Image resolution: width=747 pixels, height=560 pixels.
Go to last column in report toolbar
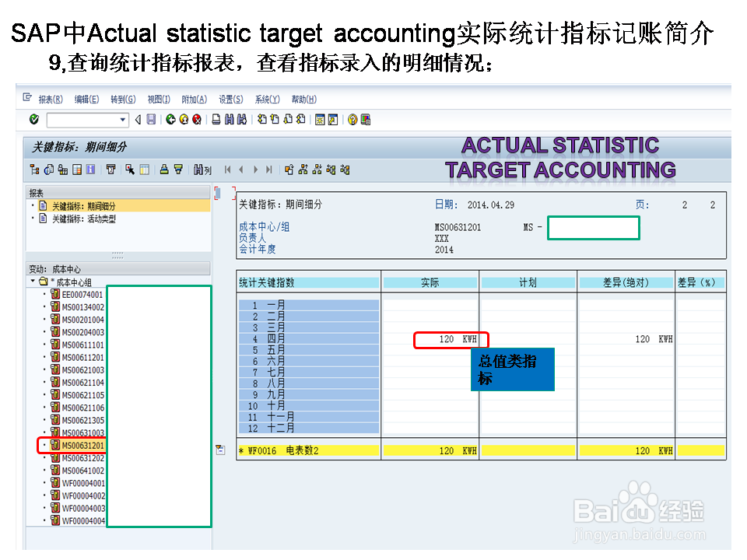click(x=269, y=170)
